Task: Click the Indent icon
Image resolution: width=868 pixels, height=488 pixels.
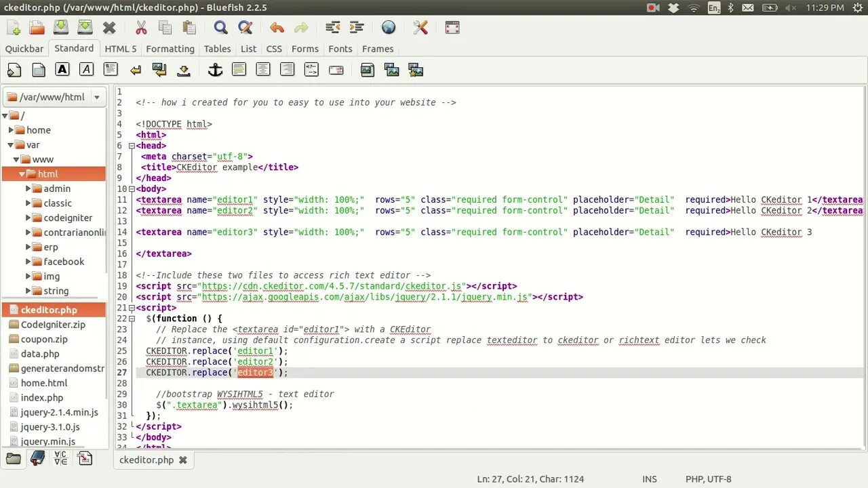Action: click(x=357, y=28)
